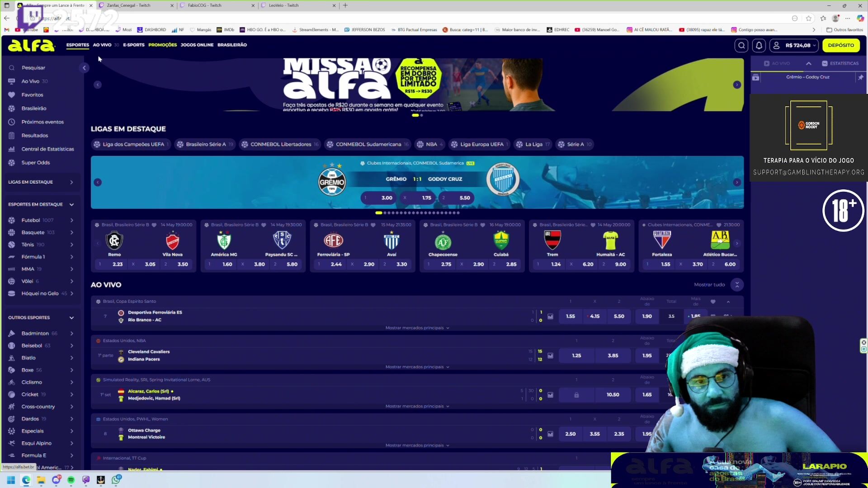Viewport: 868px width, 488px height.
Task: Select Brasileiro Série A league chip
Action: click(x=205, y=144)
